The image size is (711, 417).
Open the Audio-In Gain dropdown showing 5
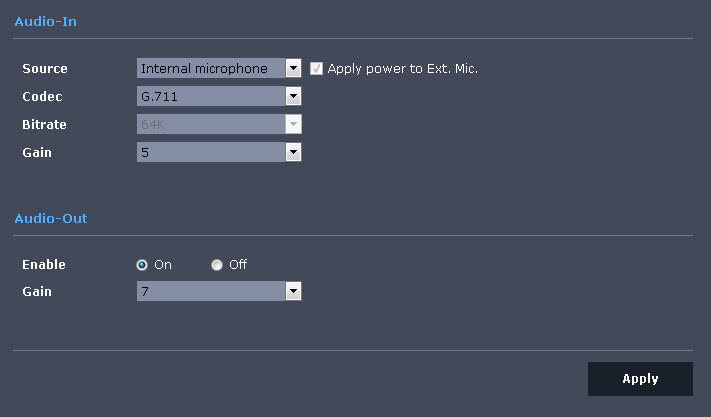tap(219, 152)
